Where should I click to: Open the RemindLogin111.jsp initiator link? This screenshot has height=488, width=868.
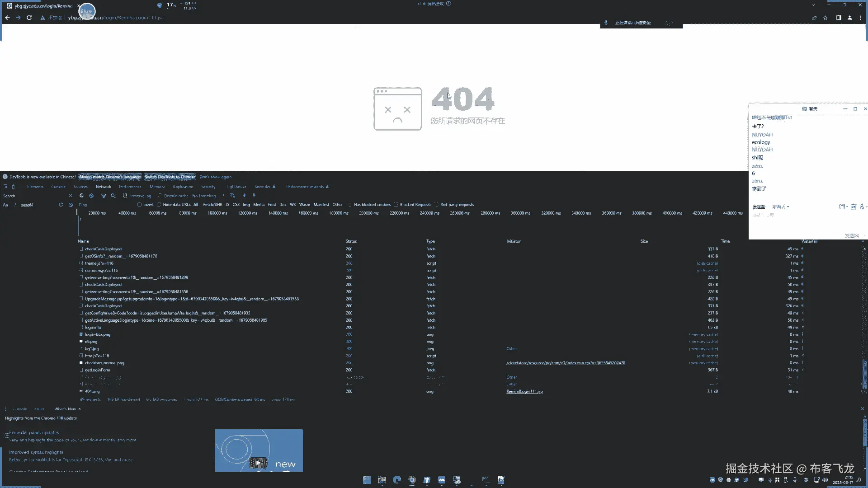pos(524,391)
